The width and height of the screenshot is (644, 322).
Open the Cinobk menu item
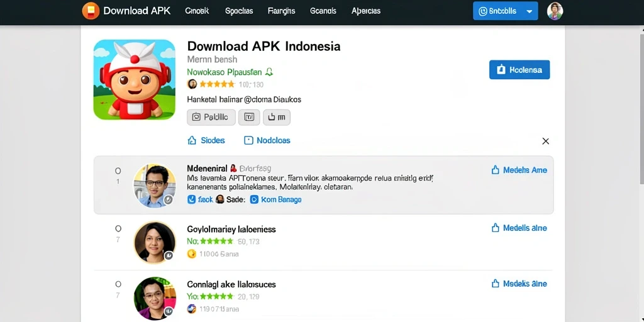point(197,11)
